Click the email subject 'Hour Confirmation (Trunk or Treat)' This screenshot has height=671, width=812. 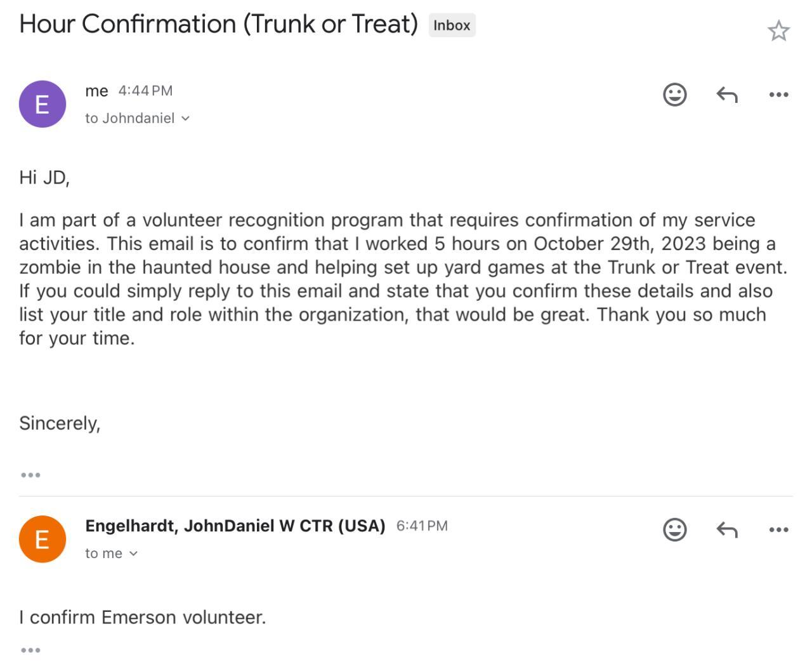coord(218,24)
